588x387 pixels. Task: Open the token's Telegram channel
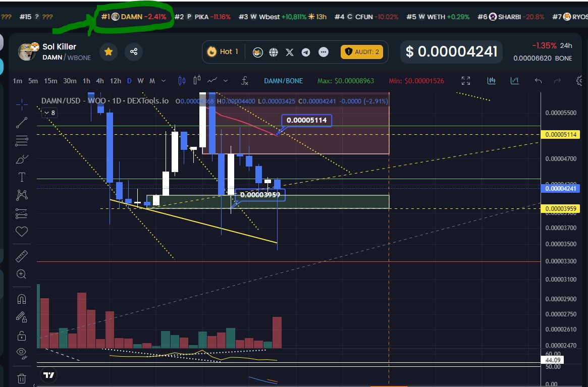(x=306, y=52)
